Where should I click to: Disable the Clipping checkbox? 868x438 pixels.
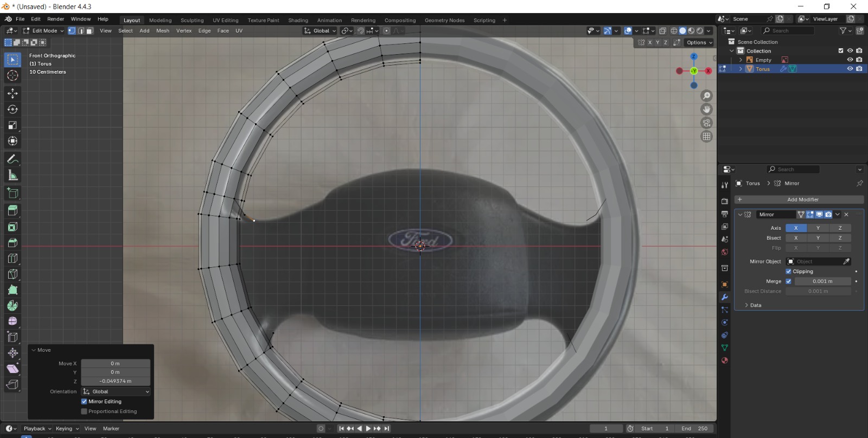[788, 272]
